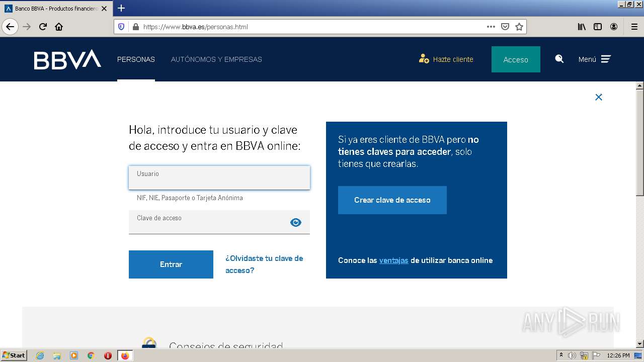Click the volume icon in tray
The image size is (644, 362).
(572, 355)
